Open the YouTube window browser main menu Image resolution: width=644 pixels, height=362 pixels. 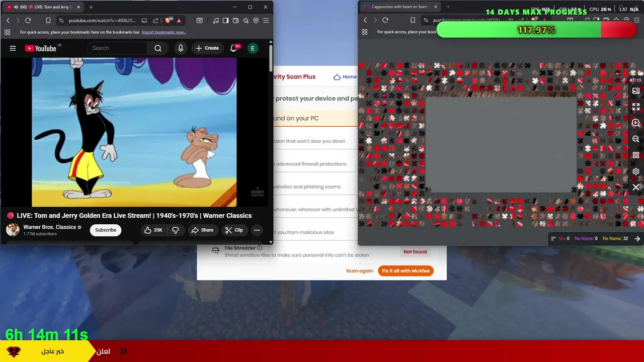(266, 21)
